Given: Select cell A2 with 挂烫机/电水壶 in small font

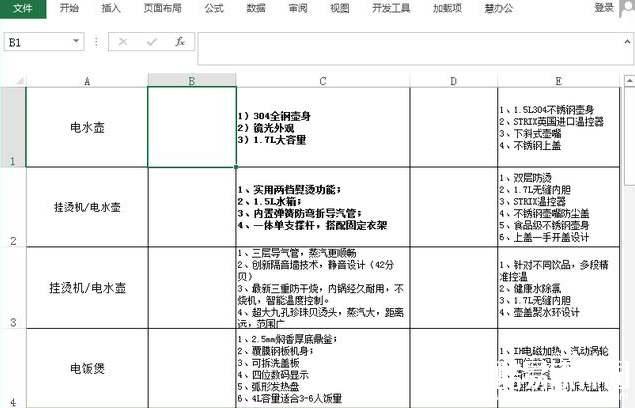Looking at the screenshot, I should (x=87, y=207).
